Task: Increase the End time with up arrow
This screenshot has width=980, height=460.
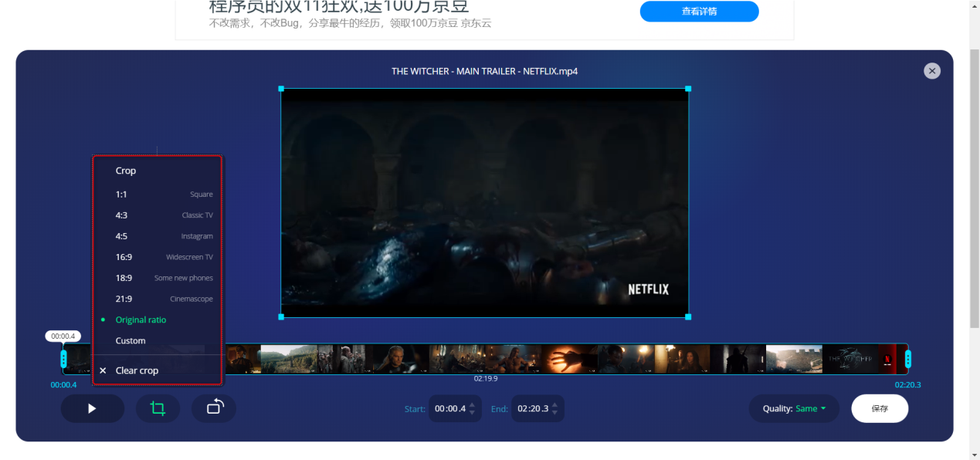Action: (555, 404)
